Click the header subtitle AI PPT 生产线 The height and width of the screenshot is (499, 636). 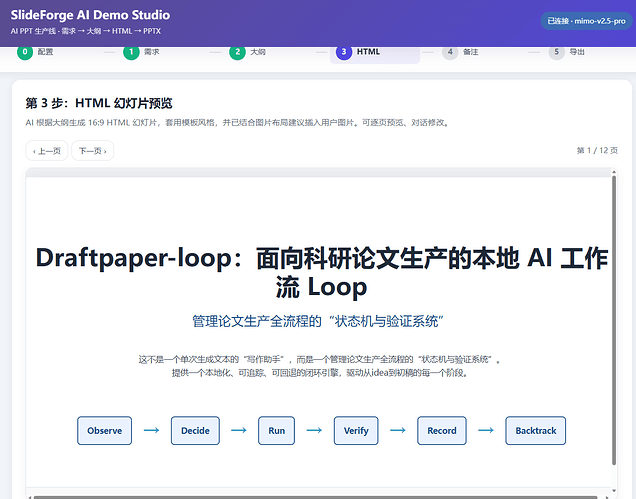pos(86,31)
